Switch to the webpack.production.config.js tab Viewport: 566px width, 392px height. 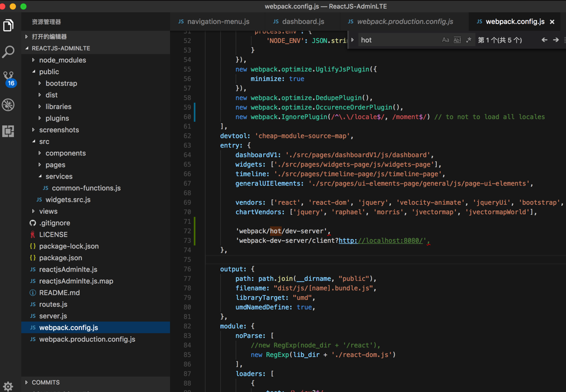(x=405, y=22)
